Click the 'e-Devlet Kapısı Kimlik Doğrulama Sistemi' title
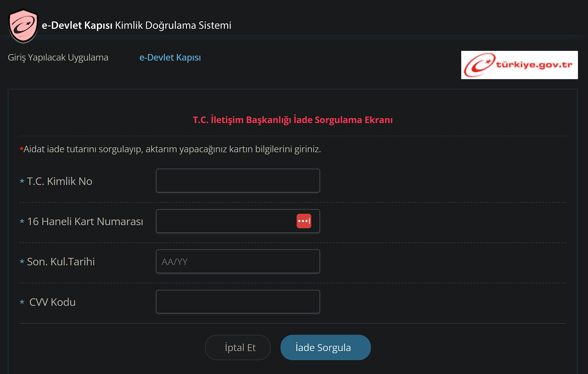 (x=136, y=25)
